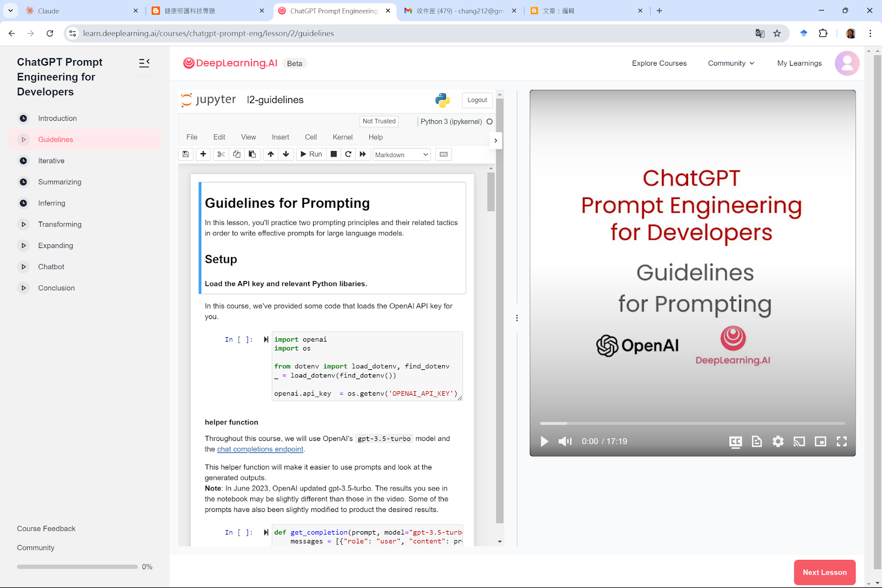Run the import openai cell marker

pos(266,339)
